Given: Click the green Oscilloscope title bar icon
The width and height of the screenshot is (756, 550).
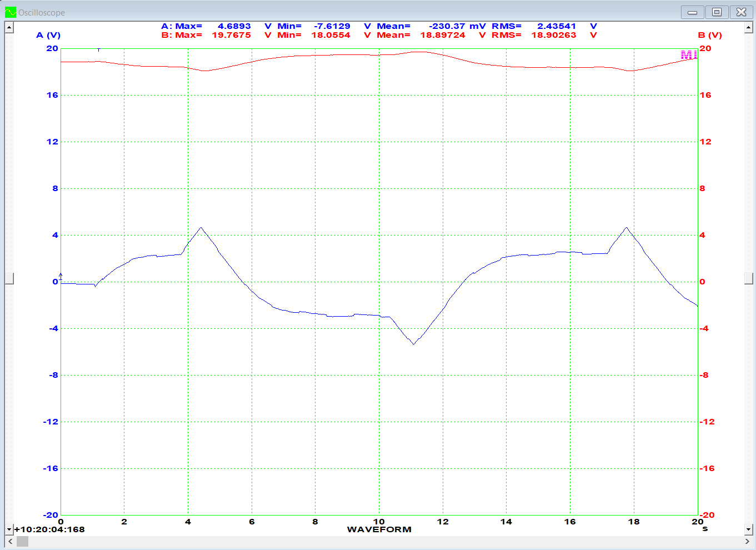Looking at the screenshot, I should pos(11,12).
